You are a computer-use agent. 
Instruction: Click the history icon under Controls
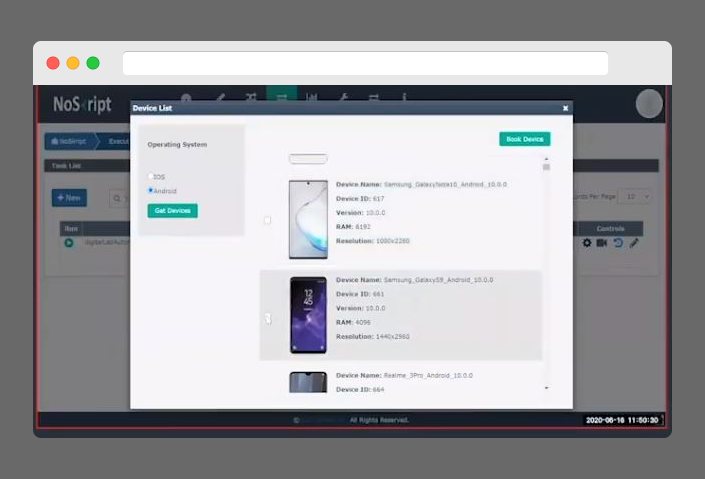coord(618,243)
